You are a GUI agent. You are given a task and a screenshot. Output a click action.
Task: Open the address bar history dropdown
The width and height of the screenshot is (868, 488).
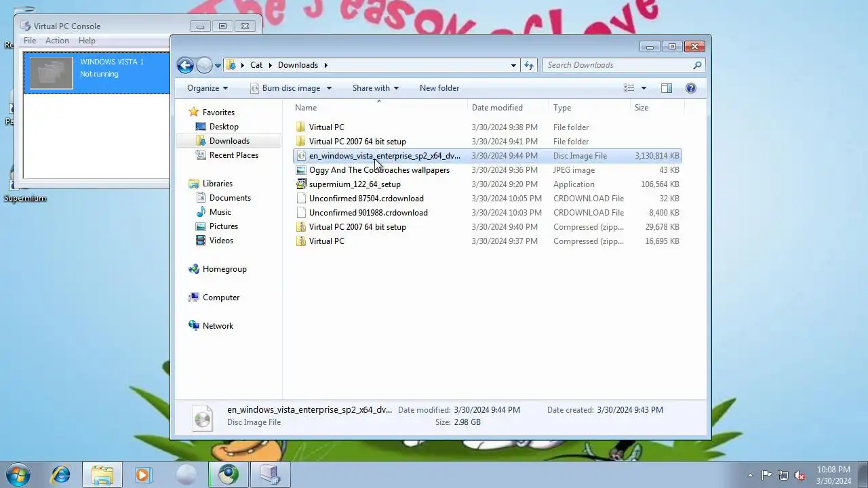click(513, 65)
